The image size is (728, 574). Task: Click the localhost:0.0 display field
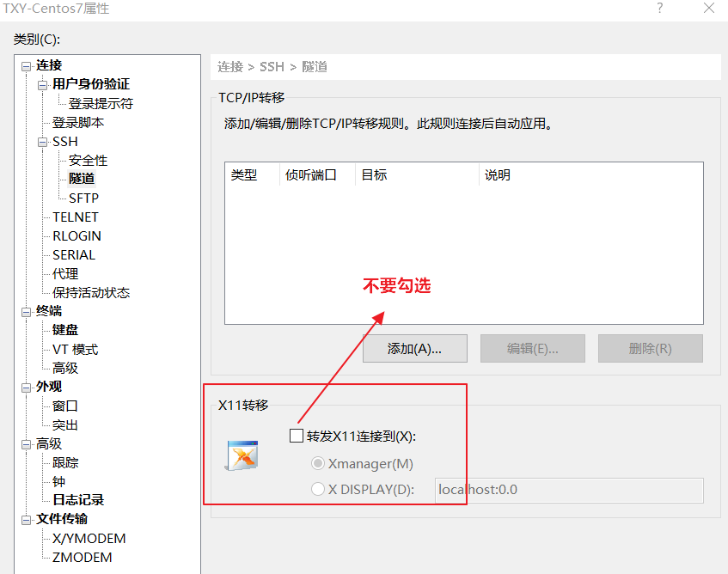pos(569,490)
